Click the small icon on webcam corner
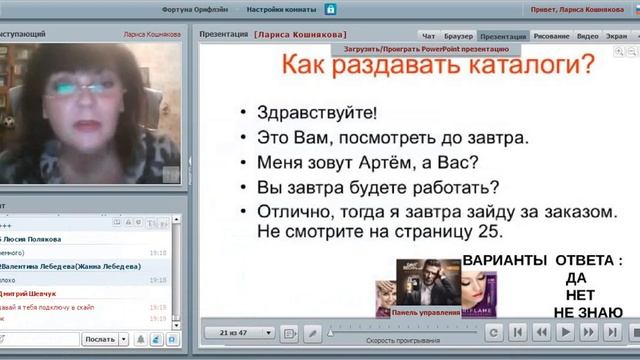 click(171, 174)
